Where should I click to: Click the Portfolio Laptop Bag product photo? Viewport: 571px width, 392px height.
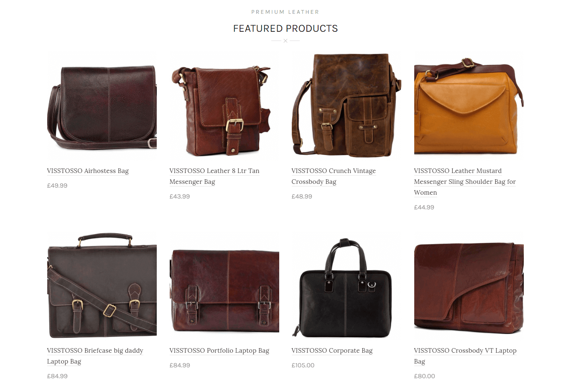pyautogui.click(x=224, y=286)
